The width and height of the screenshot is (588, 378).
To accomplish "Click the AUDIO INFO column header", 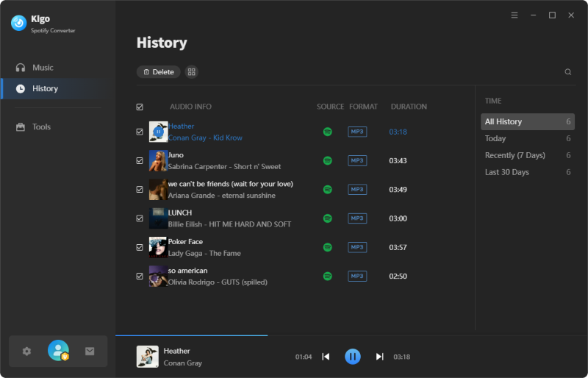I will [191, 107].
